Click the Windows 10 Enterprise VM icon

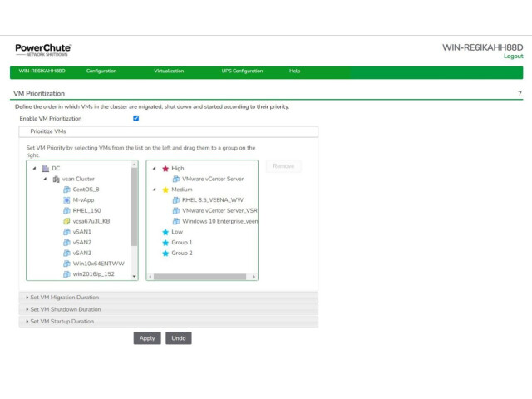coord(176,221)
